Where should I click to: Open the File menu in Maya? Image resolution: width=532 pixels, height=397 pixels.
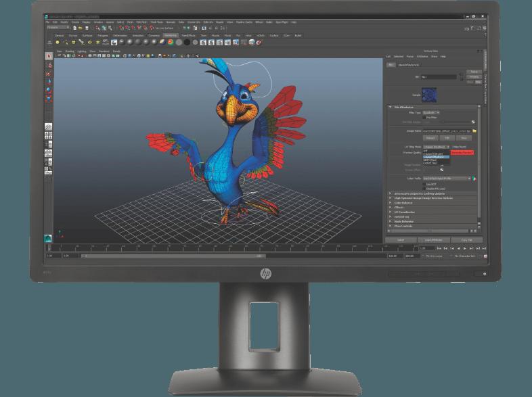point(48,22)
